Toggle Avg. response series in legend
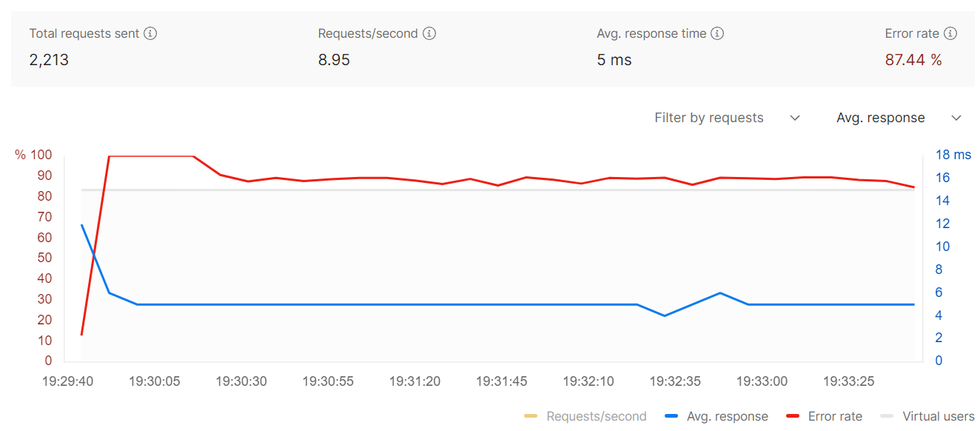The image size is (980, 431). [727, 416]
